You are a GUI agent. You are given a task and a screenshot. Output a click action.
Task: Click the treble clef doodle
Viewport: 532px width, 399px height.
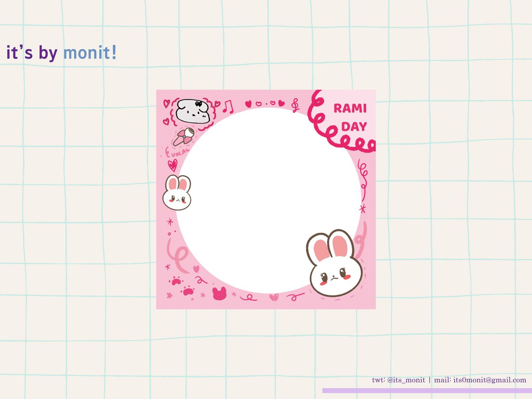296,105
